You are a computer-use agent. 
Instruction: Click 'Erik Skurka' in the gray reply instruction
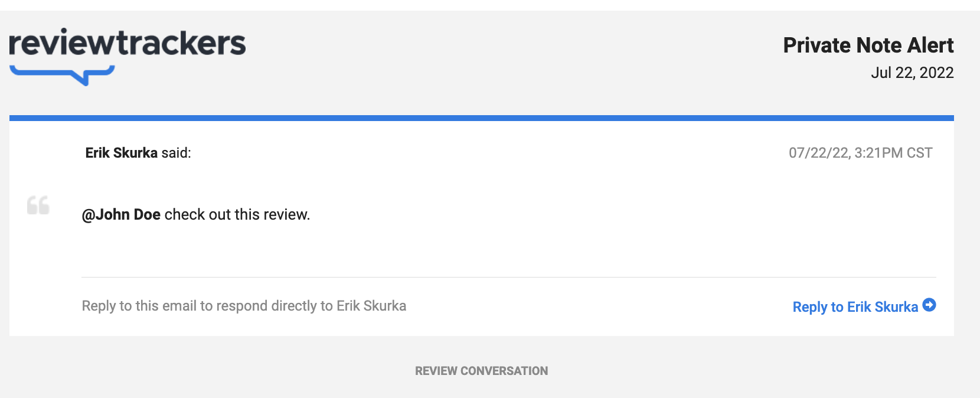(x=371, y=306)
